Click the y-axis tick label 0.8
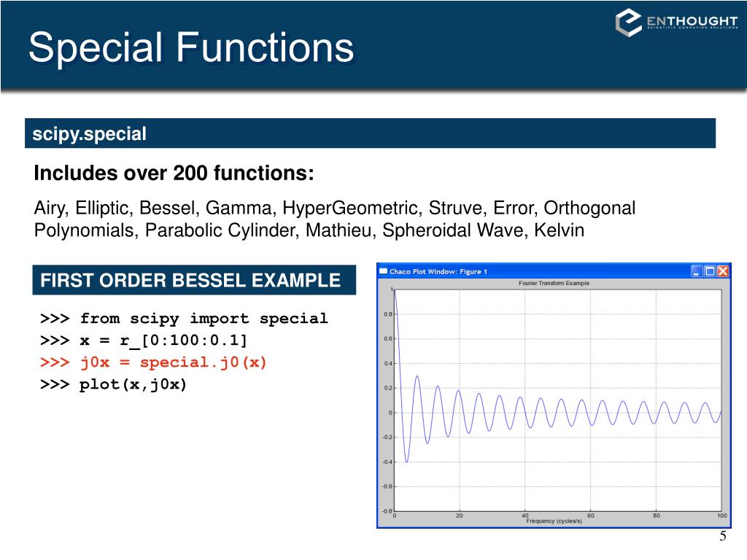This screenshot has height=560, width=747. pos(388,314)
